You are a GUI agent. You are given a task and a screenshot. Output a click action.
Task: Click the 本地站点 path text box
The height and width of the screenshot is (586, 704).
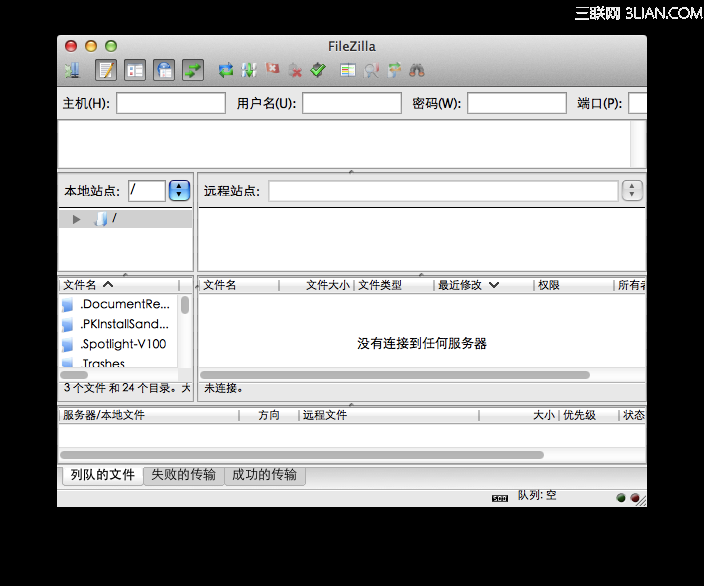(147, 191)
